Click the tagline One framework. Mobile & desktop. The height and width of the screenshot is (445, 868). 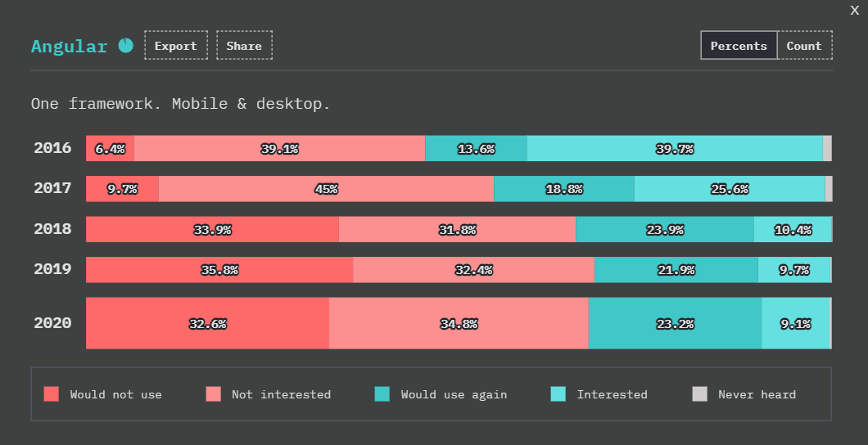click(180, 104)
